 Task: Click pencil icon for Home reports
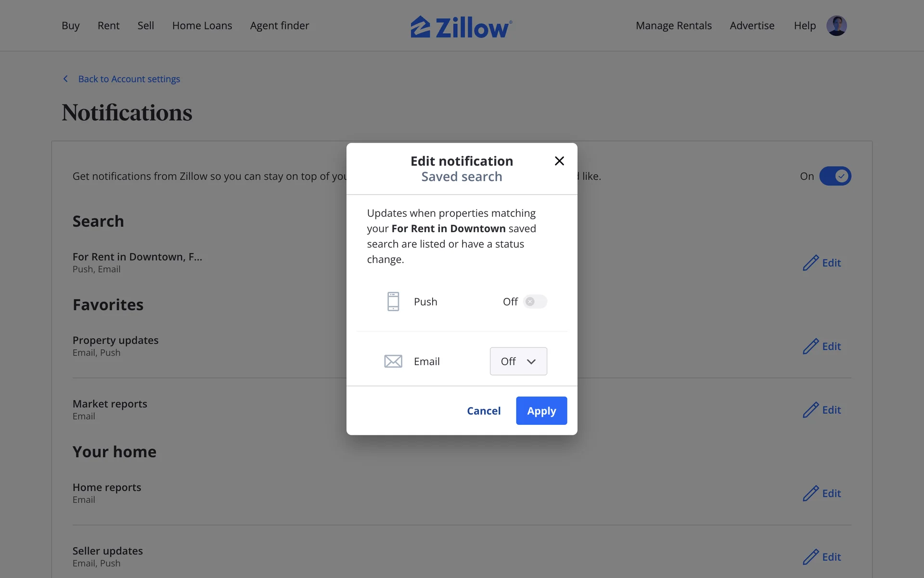[x=810, y=493]
